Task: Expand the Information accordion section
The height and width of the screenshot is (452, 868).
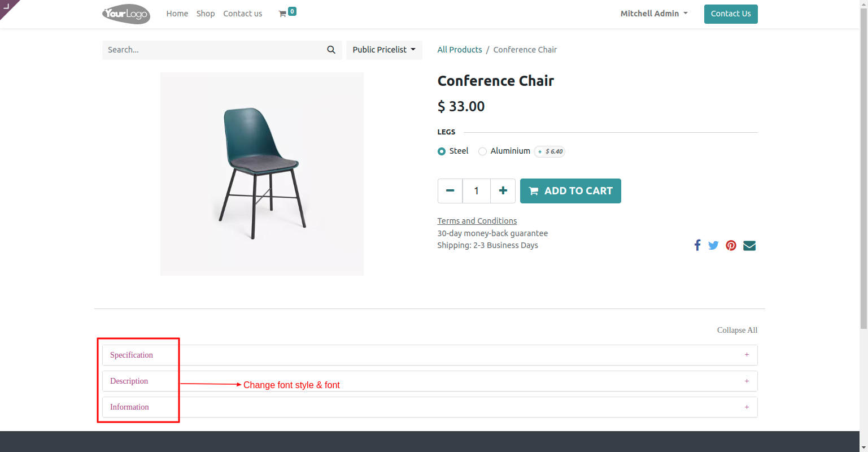Action: pyautogui.click(x=430, y=407)
